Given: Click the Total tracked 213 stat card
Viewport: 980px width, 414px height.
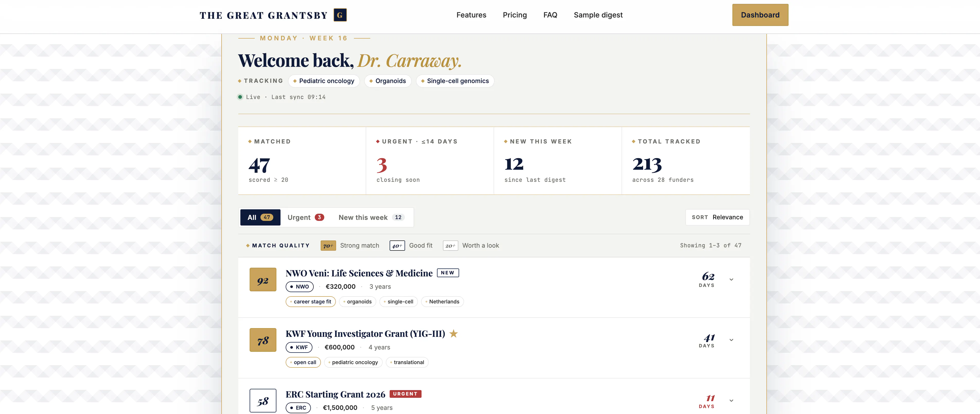Looking at the screenshot, I should (x=686, y=160).
